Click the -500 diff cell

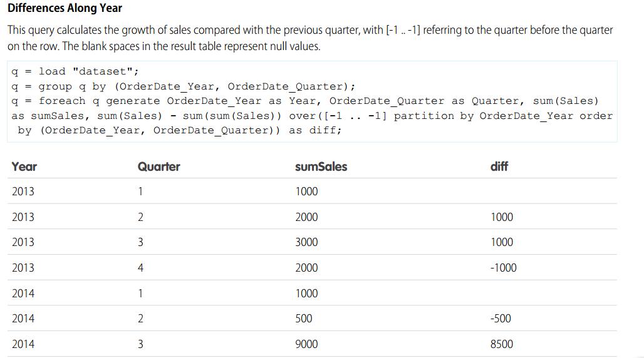(501, 319)
